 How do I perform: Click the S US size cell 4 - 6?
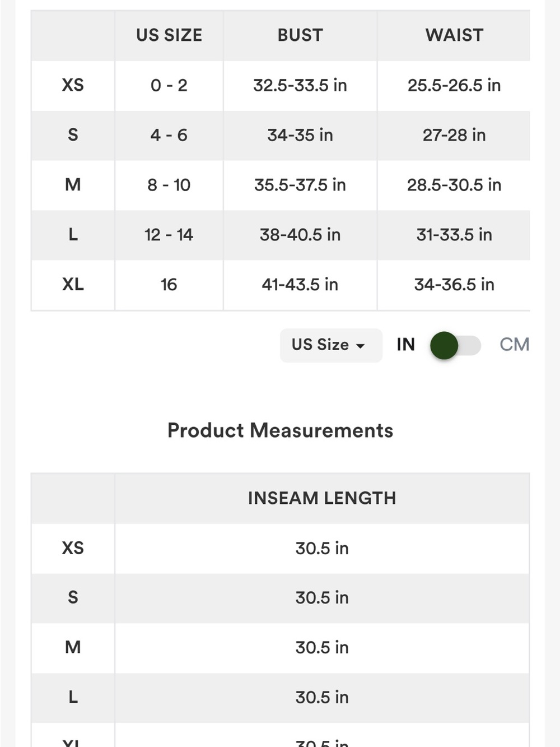pyautogui.click(x=169, y=135)
